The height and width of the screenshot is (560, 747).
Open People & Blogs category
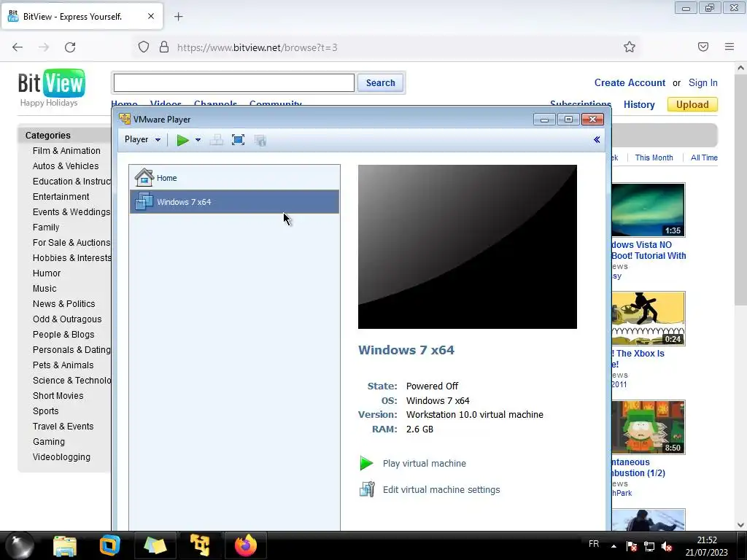pyautogui.click(x=63, y=334)
